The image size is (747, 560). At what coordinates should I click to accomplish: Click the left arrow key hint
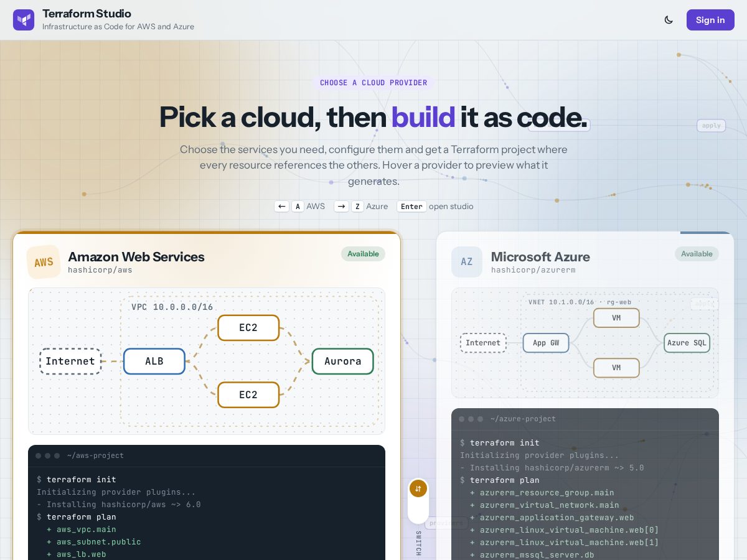[282, 207]
